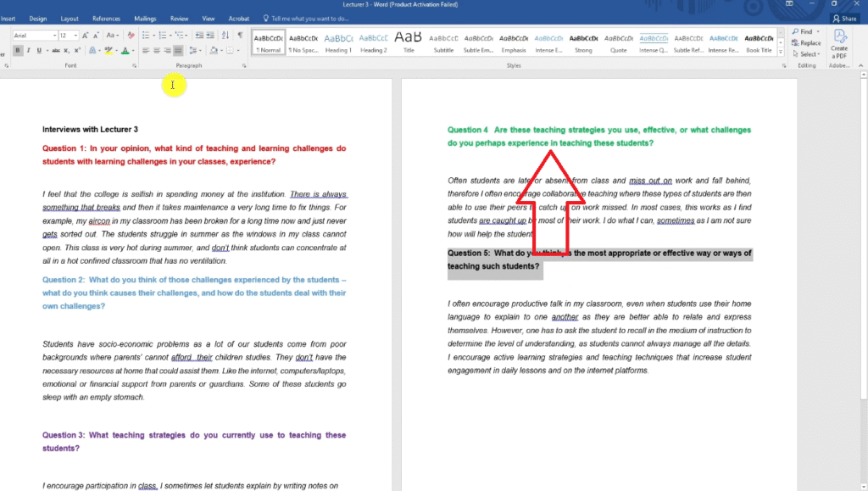The height and width of the screenshot is (491, 868).
Task: Switch to the Review ribbon tab
Action: (x=179, y=18)
